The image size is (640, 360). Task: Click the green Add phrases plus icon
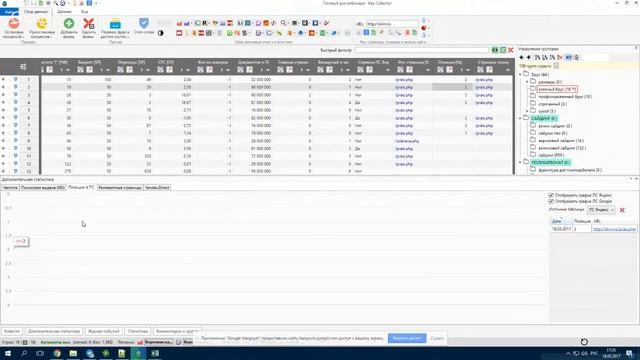[x=69, y=24]
